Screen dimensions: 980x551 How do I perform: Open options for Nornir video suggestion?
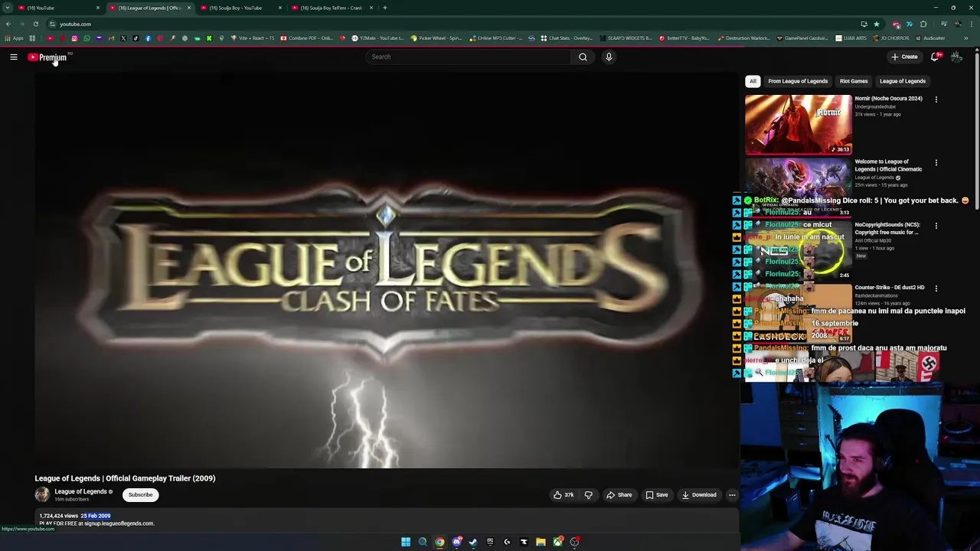936,99
